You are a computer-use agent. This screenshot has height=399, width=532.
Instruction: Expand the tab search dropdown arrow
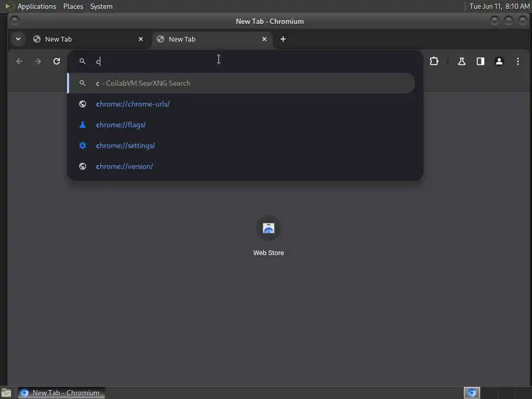click(18, 39)
